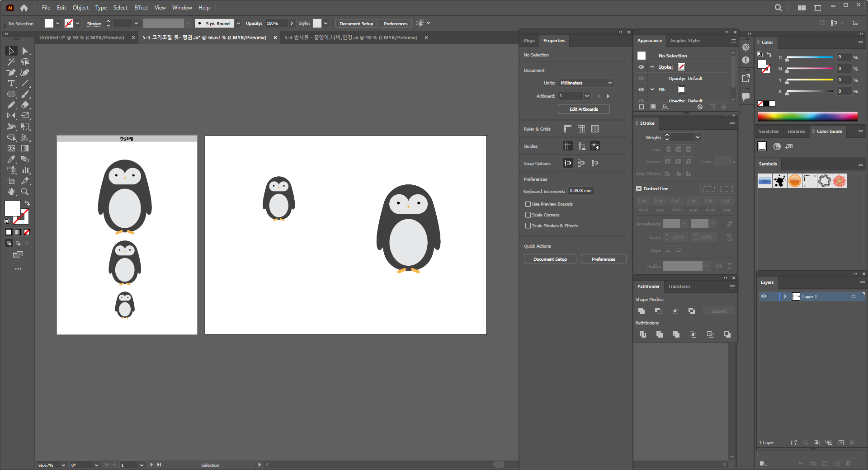Image resolution: width=868 pixels, height=470 pixels.
Task: Open the Artboard number dropdown
Action: click(x=587, y=96)
